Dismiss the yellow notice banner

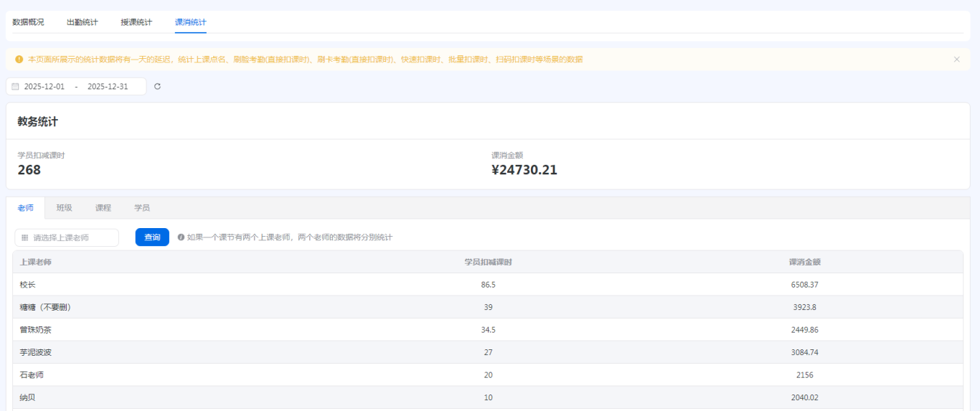[956, 60]
